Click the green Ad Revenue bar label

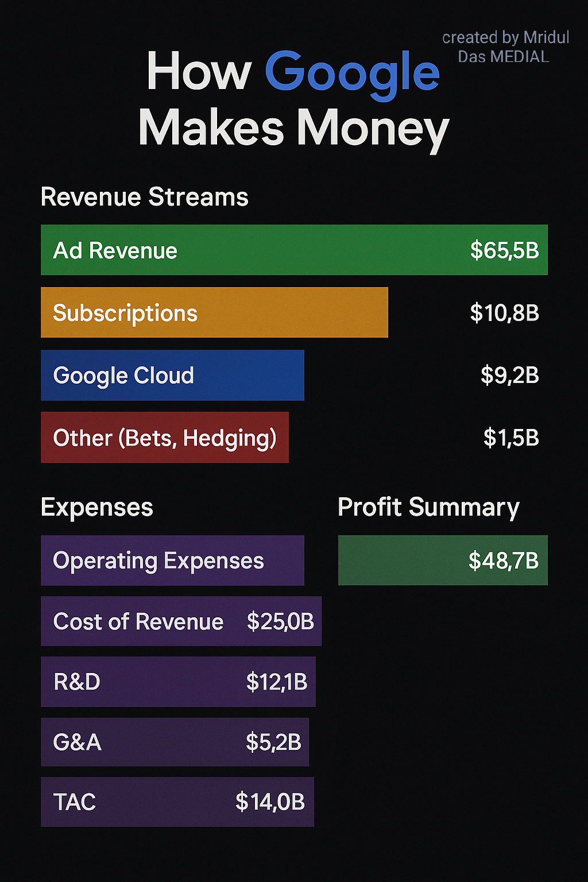tap(115, 251)
